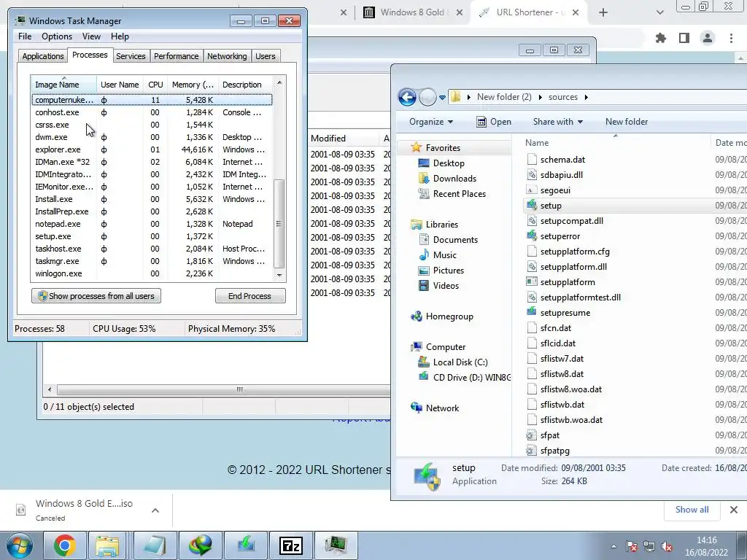Click the clock showing 14:16

[x=706, y=540]
